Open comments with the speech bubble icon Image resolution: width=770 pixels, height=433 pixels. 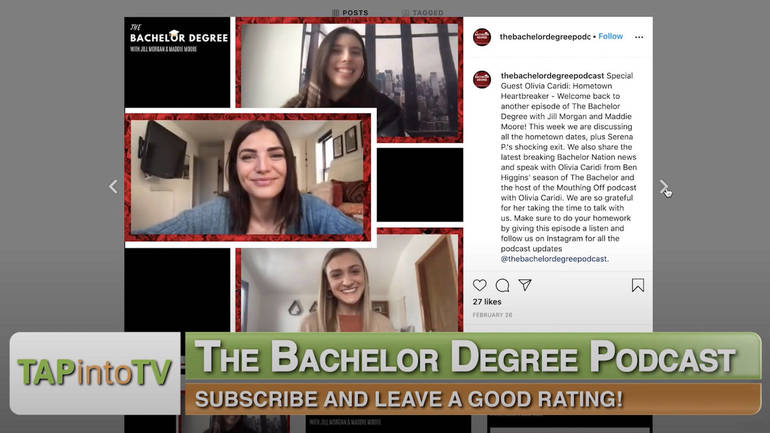point(502,285)
